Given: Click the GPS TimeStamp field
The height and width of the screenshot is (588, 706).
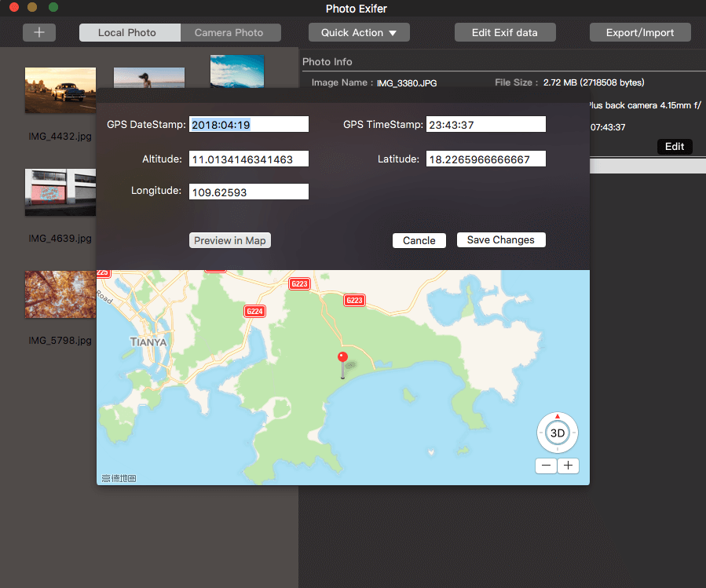Looking at the screenshot, I should point(485,123).
